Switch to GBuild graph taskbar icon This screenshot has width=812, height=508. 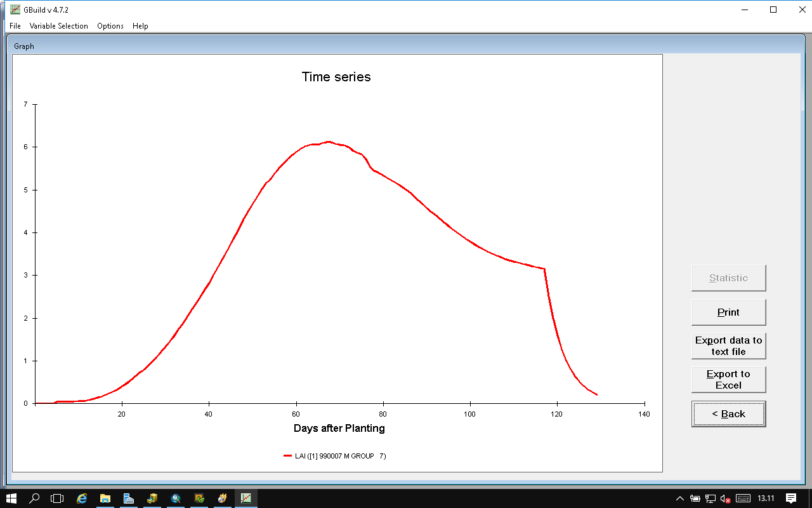click(246, 498)
